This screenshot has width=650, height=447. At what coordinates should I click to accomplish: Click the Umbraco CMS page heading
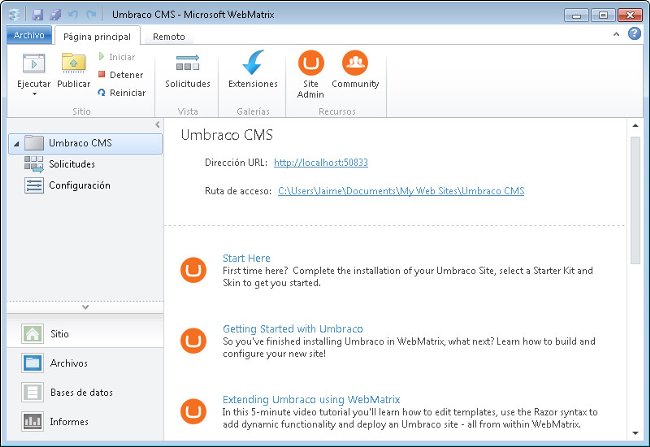click(x=227, y=135)
